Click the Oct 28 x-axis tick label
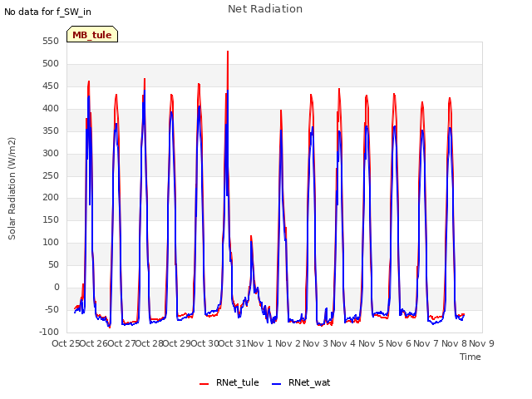 pyautogui.click(x=150, y=343)
